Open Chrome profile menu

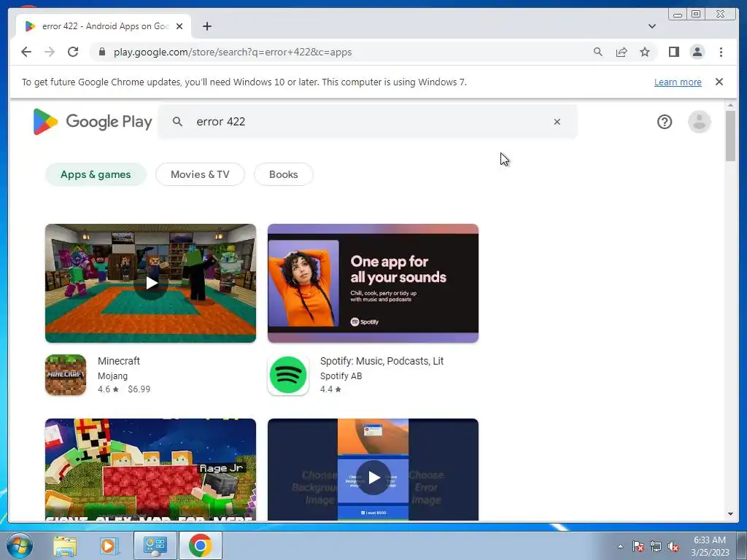[x=697, y=52]
